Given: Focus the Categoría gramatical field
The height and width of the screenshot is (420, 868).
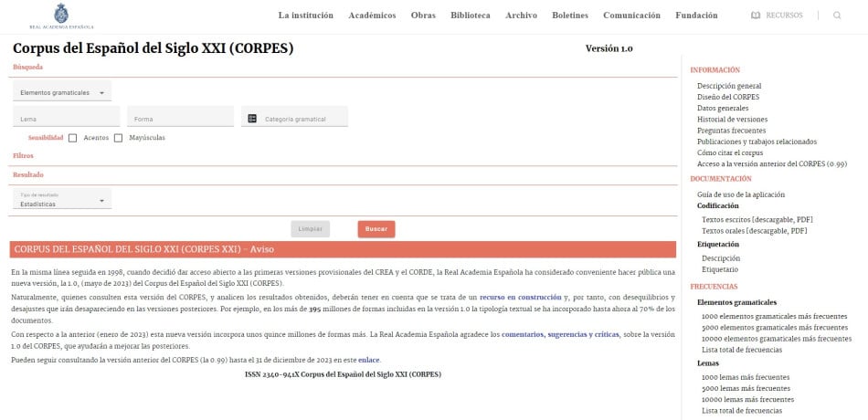Looking at the screenshot, I should [x=294, y=117].
